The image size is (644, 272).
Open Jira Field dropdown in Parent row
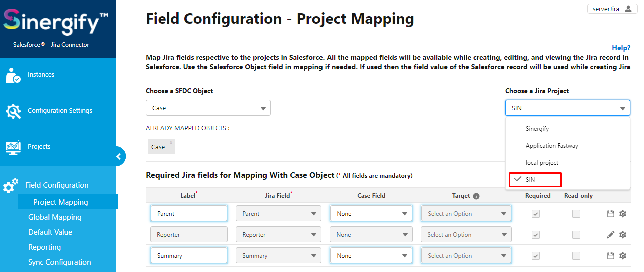click(278, 214)
